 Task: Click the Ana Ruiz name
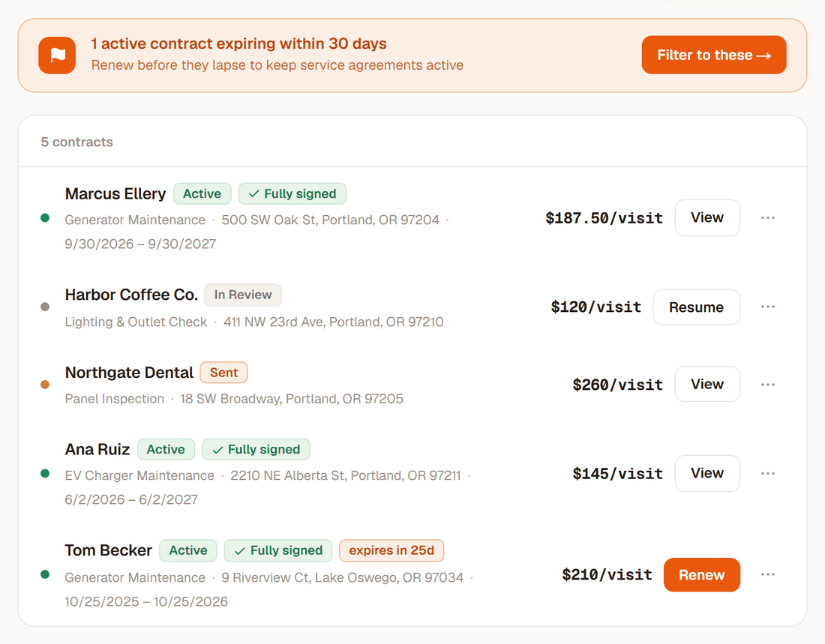pyautogui.click(x=97, y=449)
